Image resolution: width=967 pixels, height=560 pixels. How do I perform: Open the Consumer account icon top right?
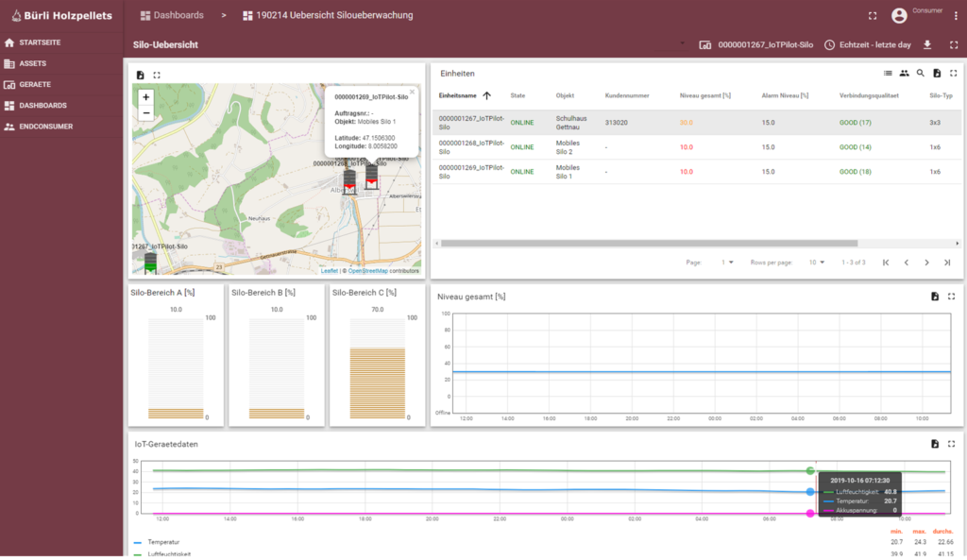[900, 14]
